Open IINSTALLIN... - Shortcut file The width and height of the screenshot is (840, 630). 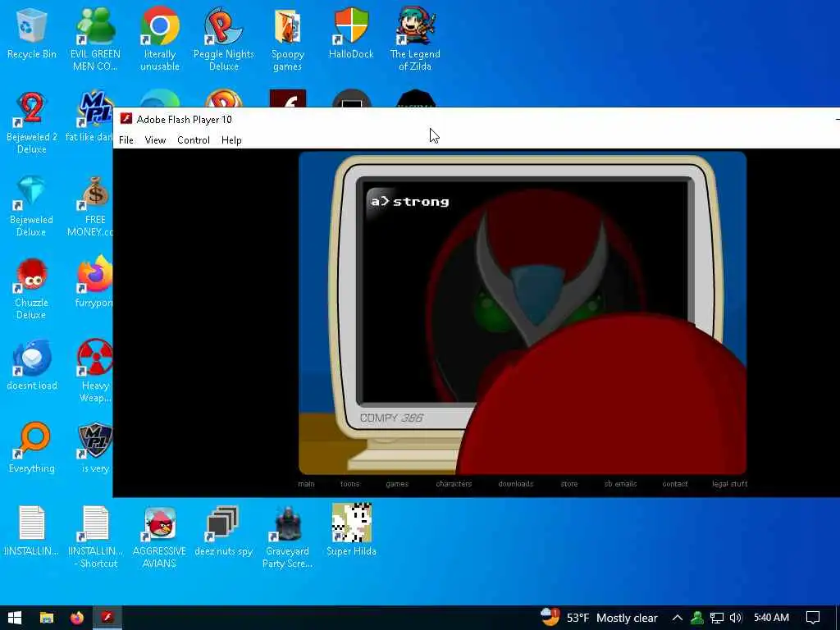coord(95,536)
